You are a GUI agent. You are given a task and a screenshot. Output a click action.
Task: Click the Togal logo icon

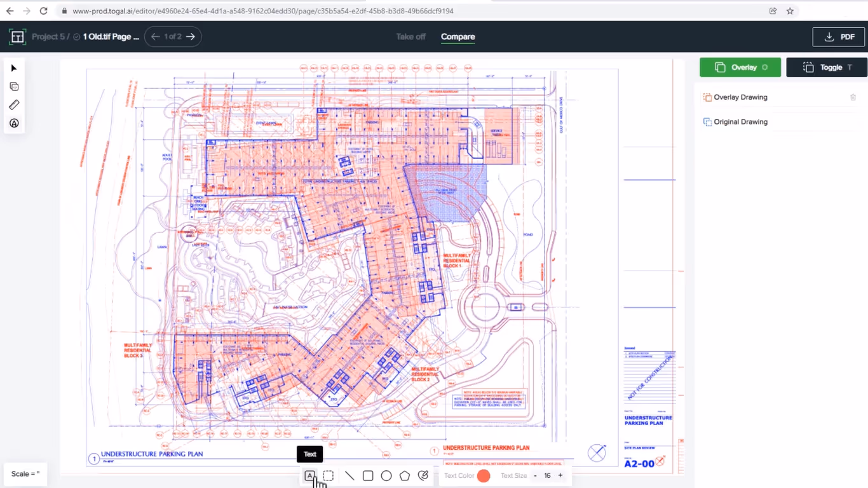[x=17, y=37]
